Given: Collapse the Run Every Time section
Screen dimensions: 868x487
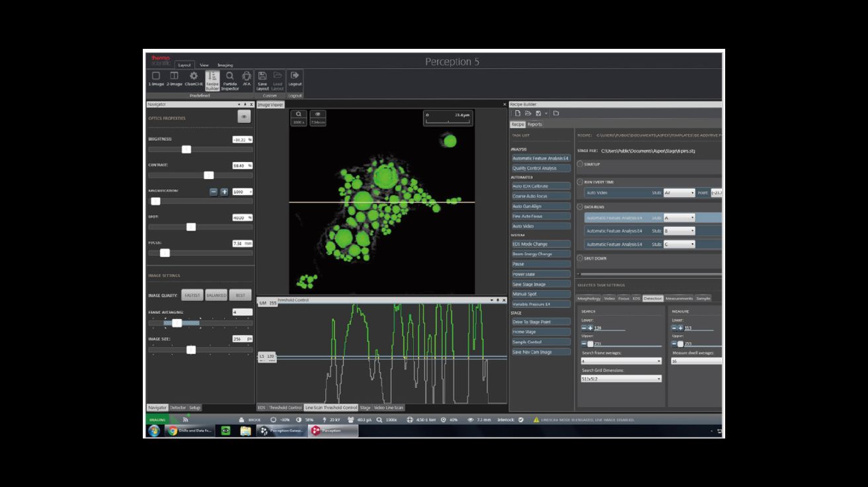Looking at the screenshot, I should click(580, 182).
